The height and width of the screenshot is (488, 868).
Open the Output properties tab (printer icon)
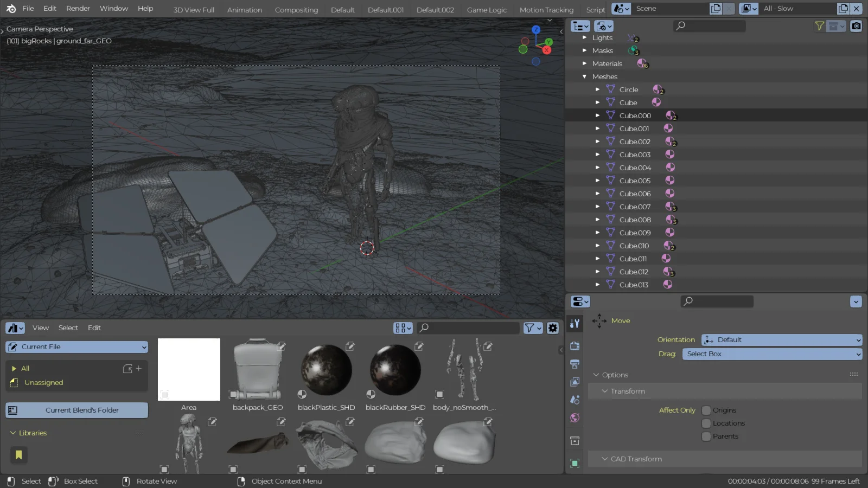coord(575,364)
